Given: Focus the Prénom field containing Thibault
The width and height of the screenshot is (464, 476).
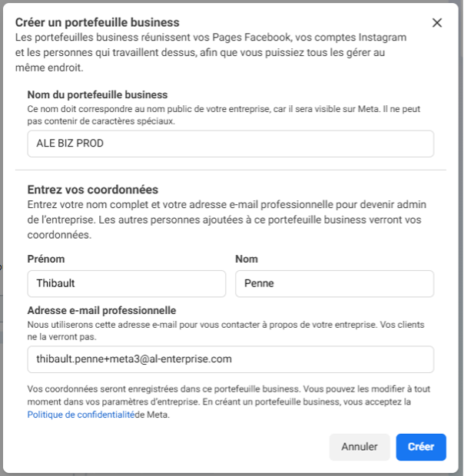Looking at the screenshot, I should [126, 283].
